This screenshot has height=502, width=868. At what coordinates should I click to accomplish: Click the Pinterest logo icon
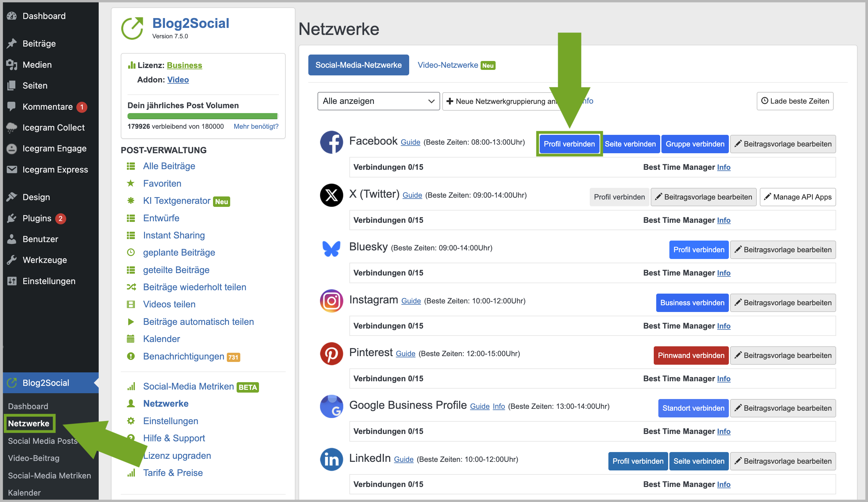tap(331, 354)
